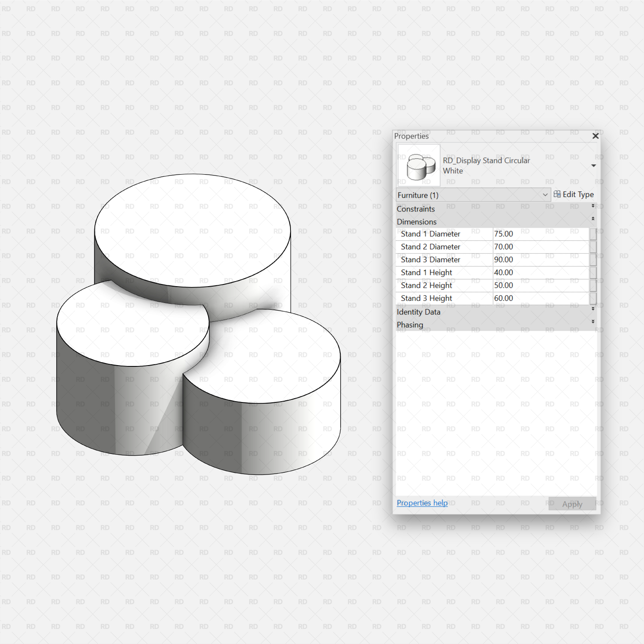Open the Properties help link
Viewport: 644px width, 644px height.
pyautogui.click(x=422, y=502)
